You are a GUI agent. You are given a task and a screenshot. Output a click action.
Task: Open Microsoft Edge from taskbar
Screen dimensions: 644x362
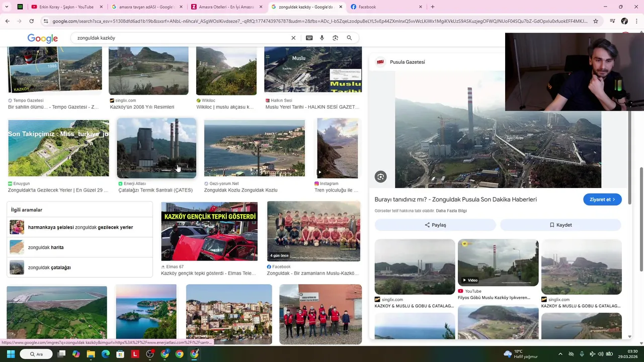[106, 354]
